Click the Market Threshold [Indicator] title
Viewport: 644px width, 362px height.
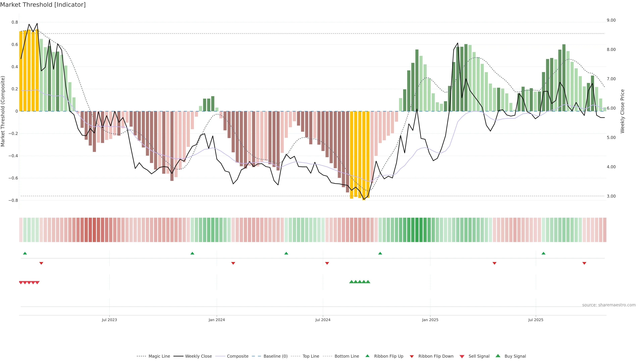(43, 5)
